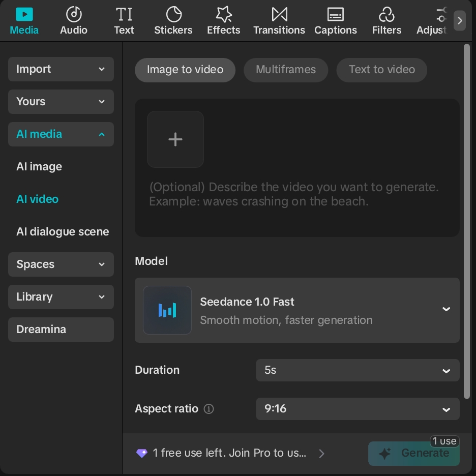Click the Generate button
The width and height of the screenshot is (476, 476).
(x=413, y=453)
